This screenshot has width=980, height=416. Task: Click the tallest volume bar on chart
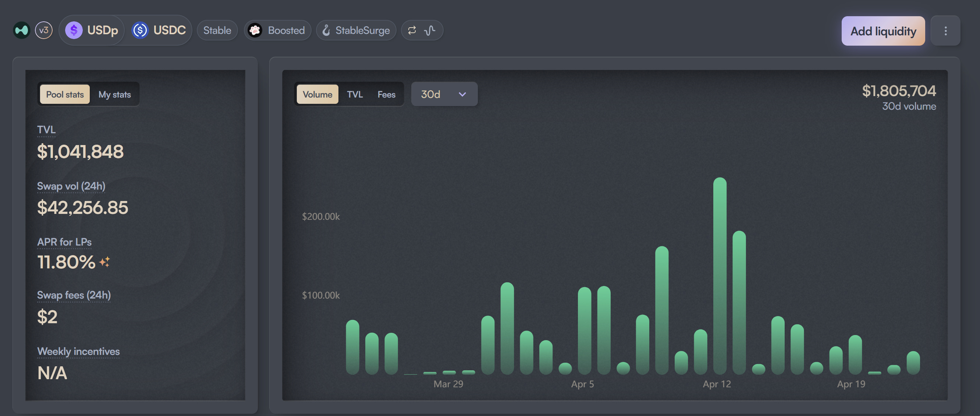coord(720,276)
